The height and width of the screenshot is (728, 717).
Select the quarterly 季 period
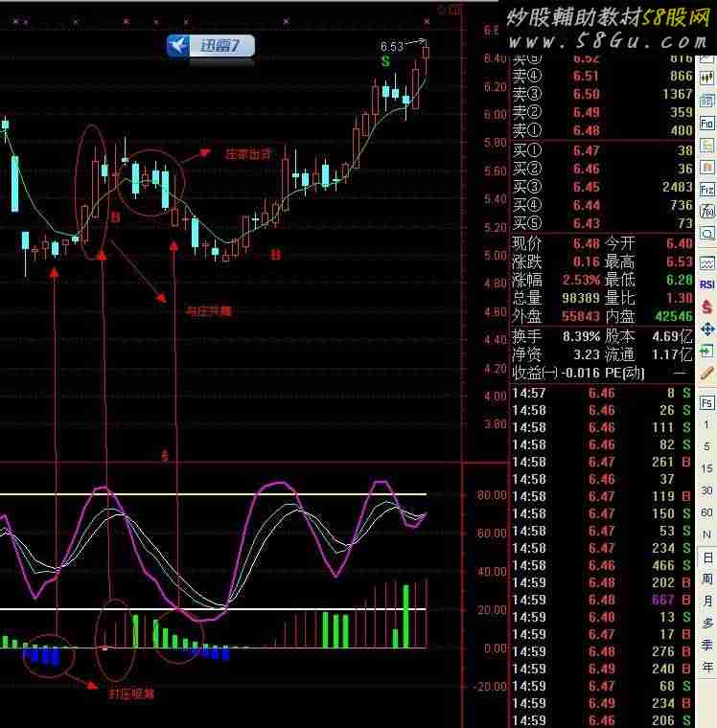tap(706, 645)
